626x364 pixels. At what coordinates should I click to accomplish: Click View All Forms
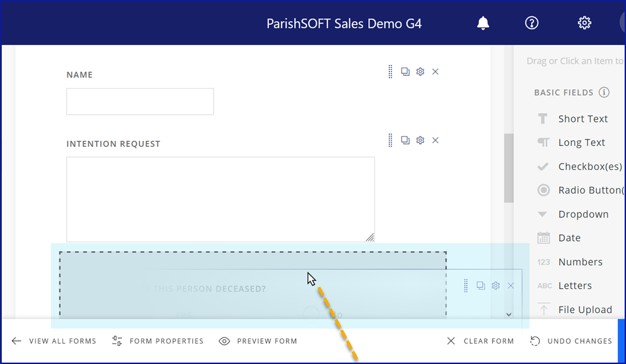[x=54, y=341]
